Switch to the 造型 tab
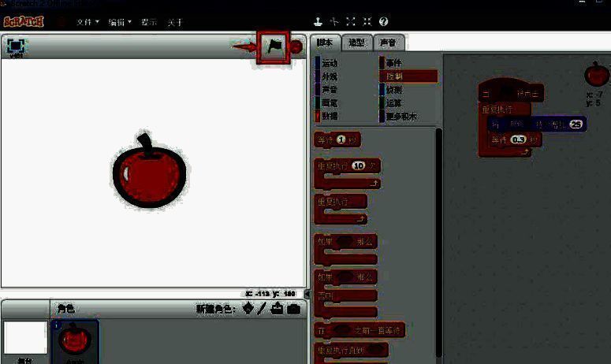Viewport: 611px width, 364px height. (356, 43)
